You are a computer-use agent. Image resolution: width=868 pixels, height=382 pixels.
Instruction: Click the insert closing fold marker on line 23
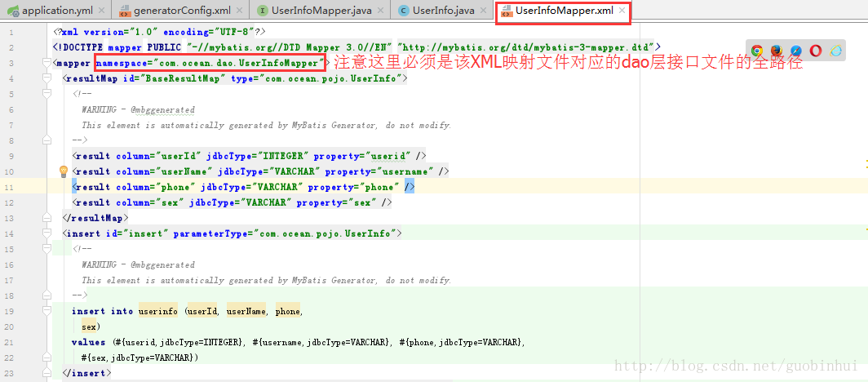[48, 372]
